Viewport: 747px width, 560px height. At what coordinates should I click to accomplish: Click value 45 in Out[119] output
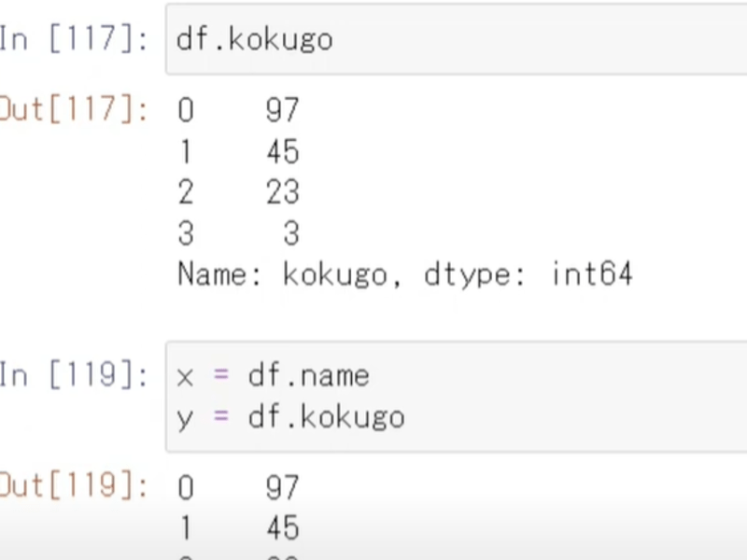[x=282, y=528]
